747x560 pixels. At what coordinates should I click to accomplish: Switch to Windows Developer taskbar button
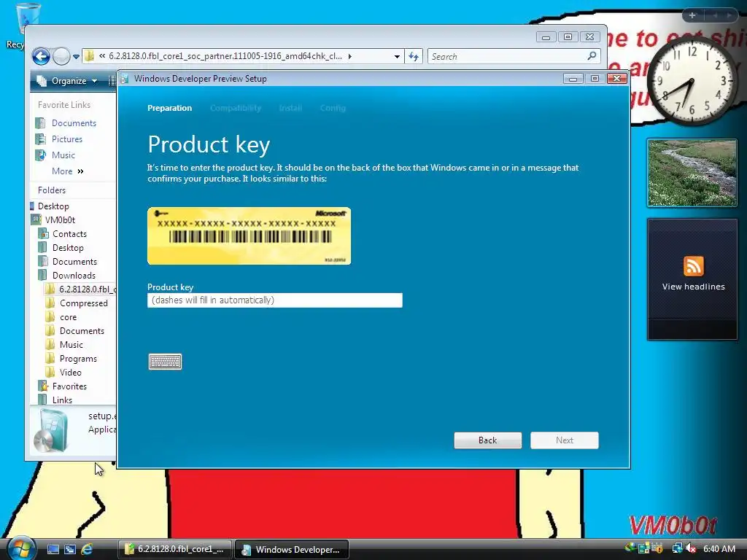292,550
